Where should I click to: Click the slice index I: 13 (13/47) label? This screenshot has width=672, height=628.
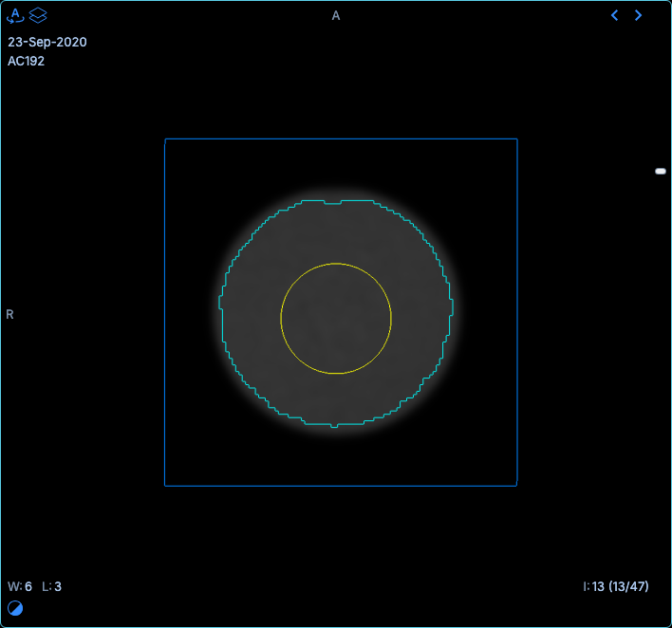tap(616, 586)
